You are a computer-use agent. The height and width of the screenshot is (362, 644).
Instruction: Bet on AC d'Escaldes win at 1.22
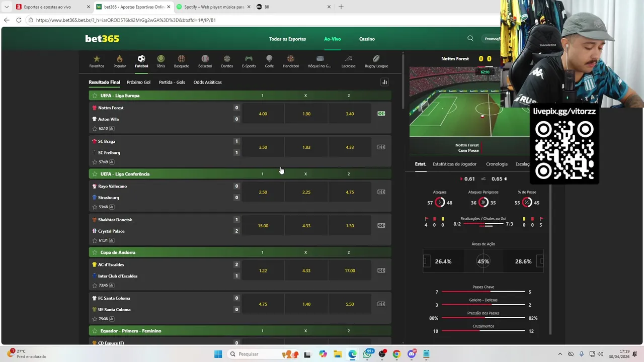pyautogui.click(x=263, y=270)
